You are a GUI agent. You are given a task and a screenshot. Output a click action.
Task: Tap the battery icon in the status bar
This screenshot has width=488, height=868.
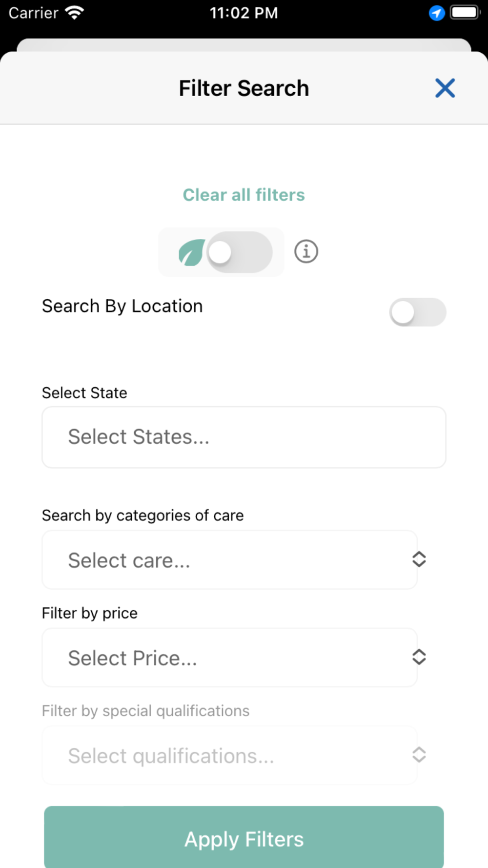pos(465,13)
